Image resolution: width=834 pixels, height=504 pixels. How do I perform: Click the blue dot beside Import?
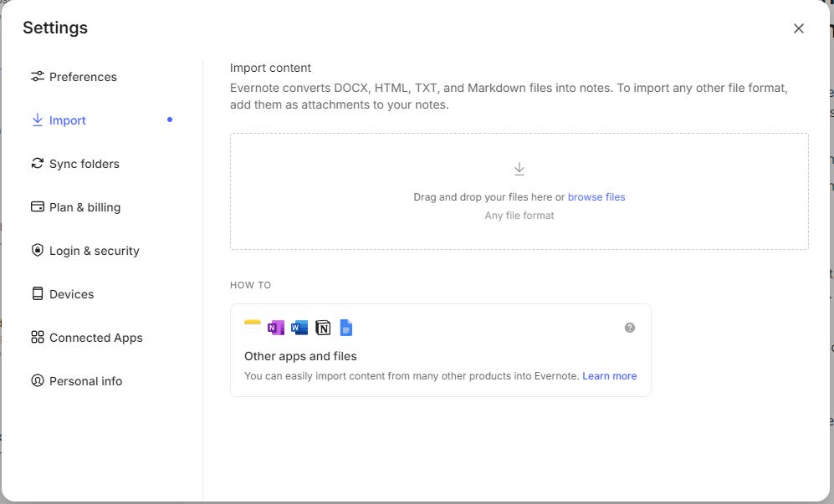[x=170, y=120]
